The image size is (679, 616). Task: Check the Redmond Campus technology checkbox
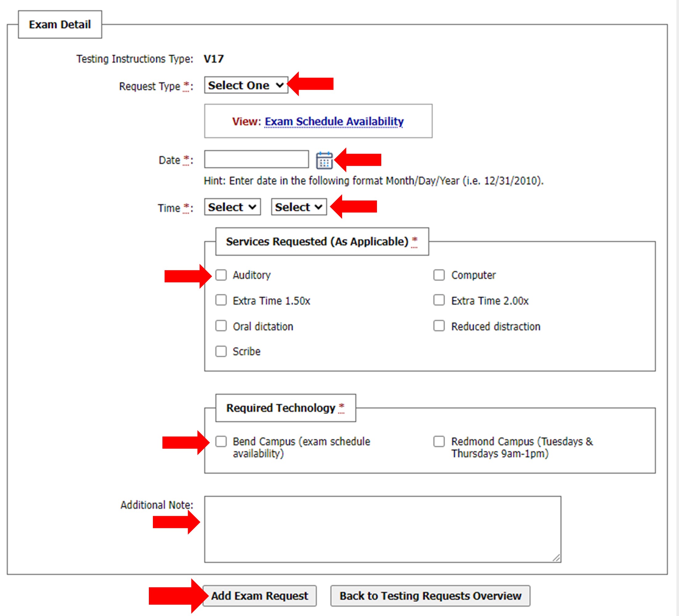coord(439,441)
